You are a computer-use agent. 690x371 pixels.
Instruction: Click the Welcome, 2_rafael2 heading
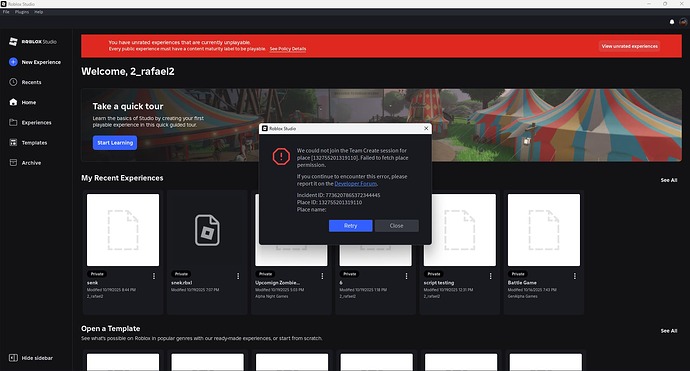128,71
